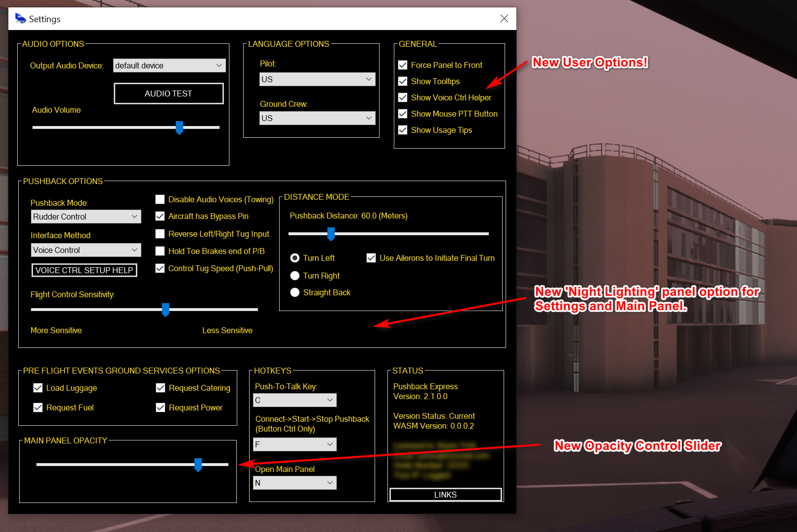Open the Push-To-Talk Key dropdown

click(x=295, y=400)
